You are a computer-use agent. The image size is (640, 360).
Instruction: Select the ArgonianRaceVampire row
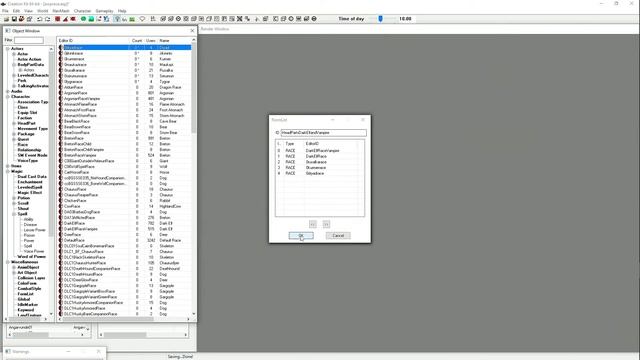125,99
